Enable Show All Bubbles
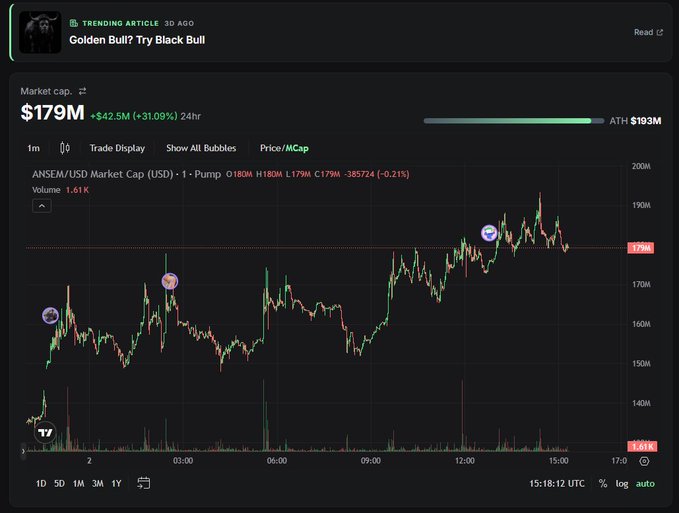 [x=201, y=148]
